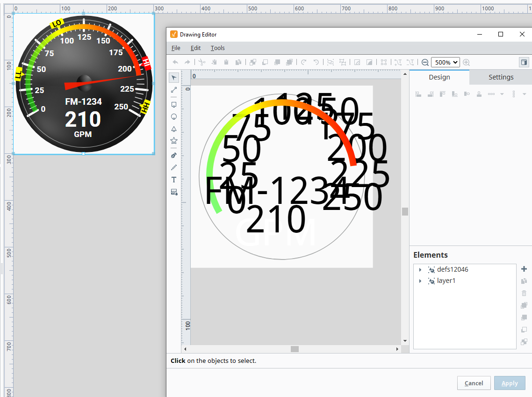Screen dimensions: 532x397
Task: Select the pen path tool
Action: tap(174, 155)
